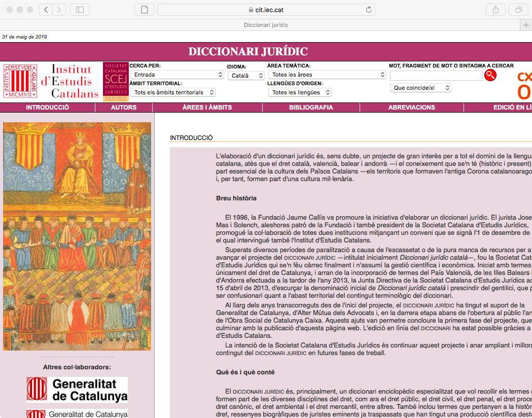532x418 pixels.
Task: Click the 'ÀREA TEMÀTICA:' label
Action: [x=289, y=66]
